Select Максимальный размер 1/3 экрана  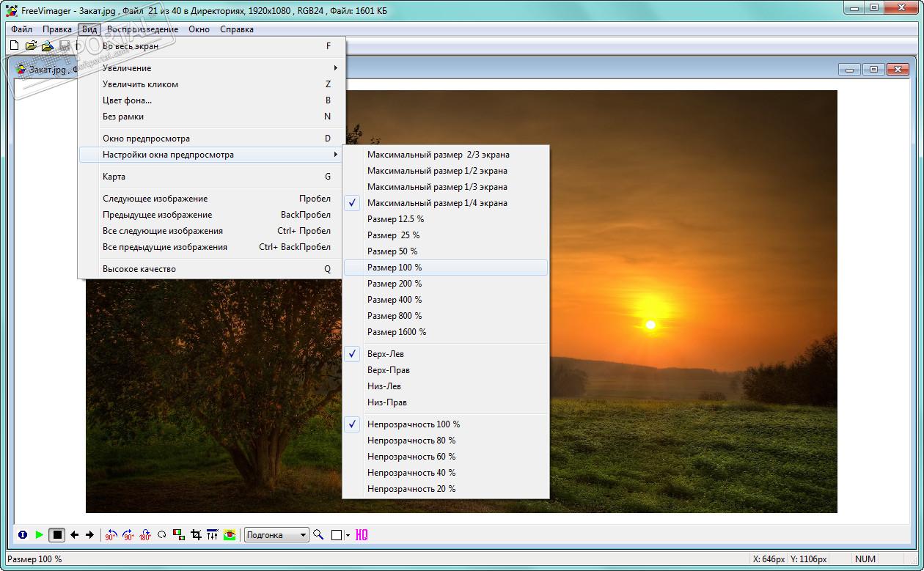[446, 187]
